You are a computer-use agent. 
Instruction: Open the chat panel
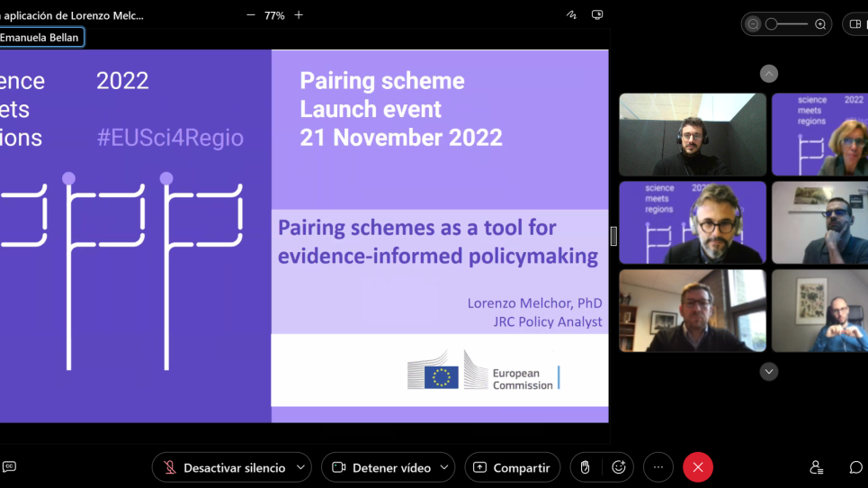tap(855, 467)
